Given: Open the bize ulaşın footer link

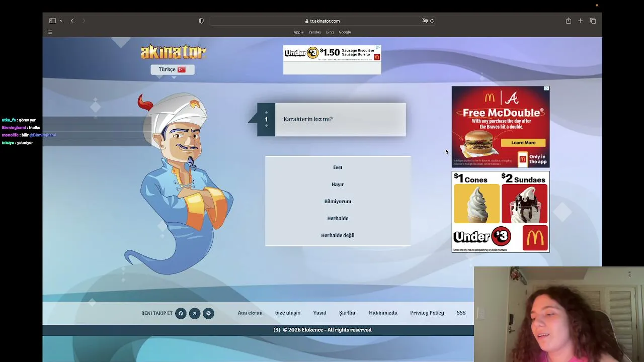Looking at the screenshot, I should (x=288, y=313).
